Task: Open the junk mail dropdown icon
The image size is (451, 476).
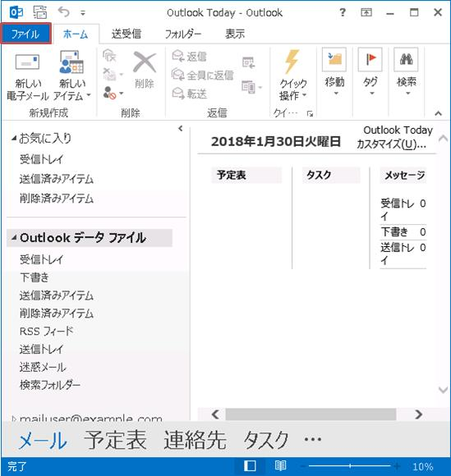Action: (113, 93)
